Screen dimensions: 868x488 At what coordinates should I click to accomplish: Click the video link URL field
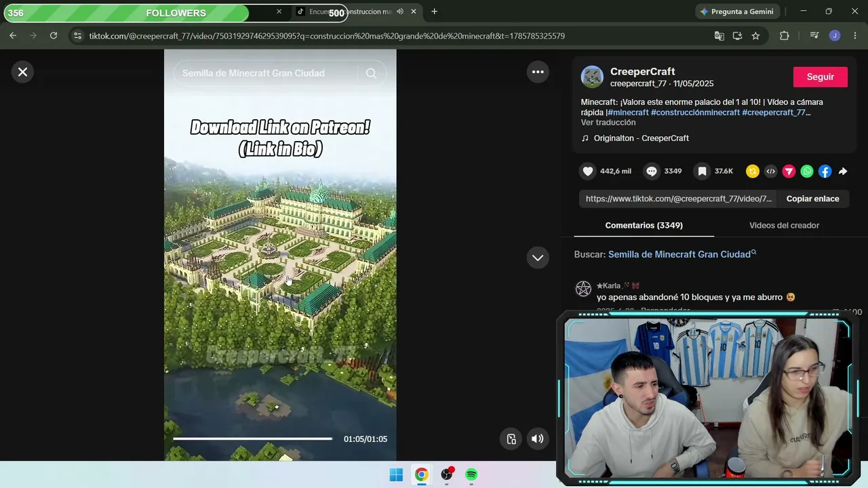click(679, 199)
